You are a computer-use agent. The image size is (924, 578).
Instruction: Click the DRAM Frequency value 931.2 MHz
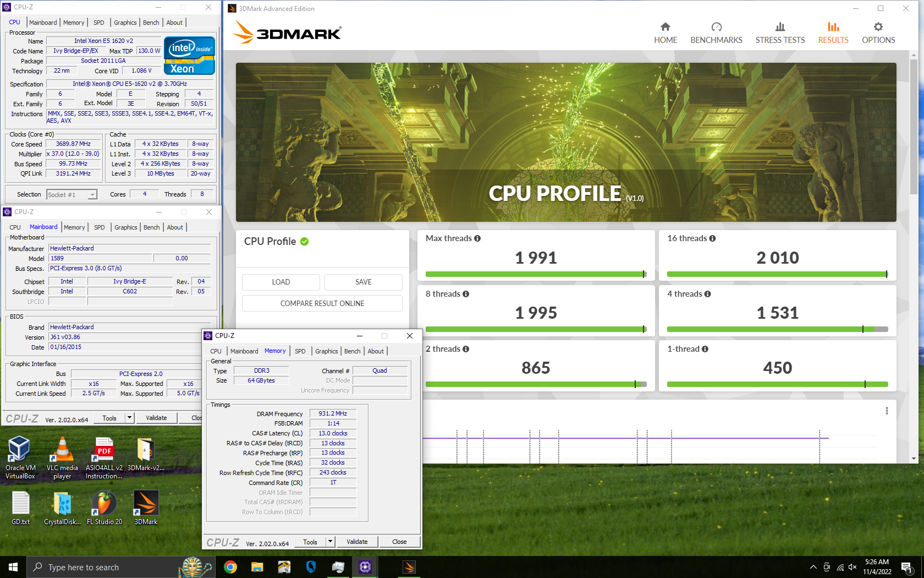(333, 413)
